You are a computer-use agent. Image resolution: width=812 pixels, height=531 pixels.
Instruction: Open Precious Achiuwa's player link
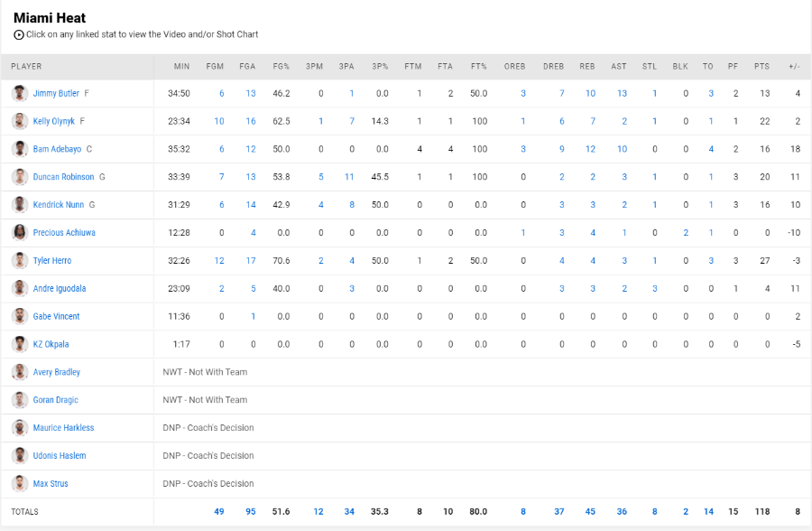pyautogui.click(x=64, y=233)
